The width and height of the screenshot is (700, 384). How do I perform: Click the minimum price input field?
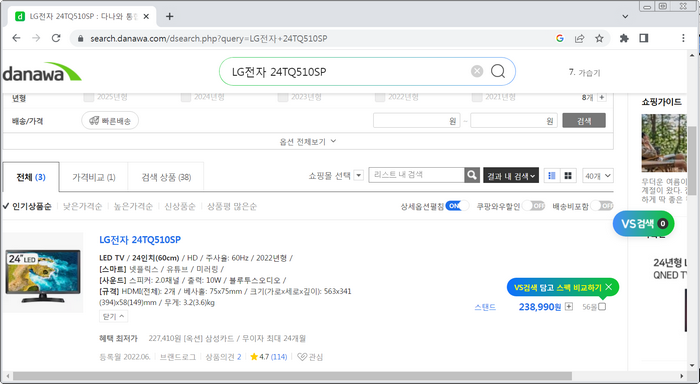[x=417, y=121]
